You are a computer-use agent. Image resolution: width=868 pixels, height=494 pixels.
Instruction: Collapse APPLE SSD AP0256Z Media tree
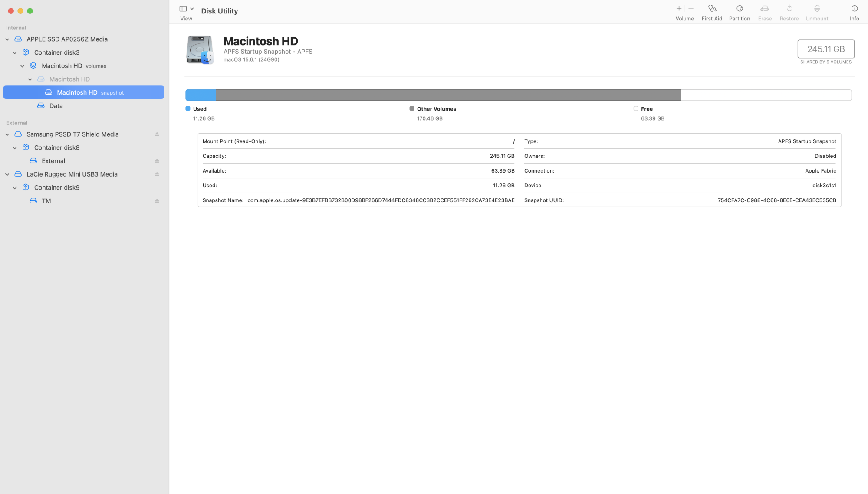[7, 39]
